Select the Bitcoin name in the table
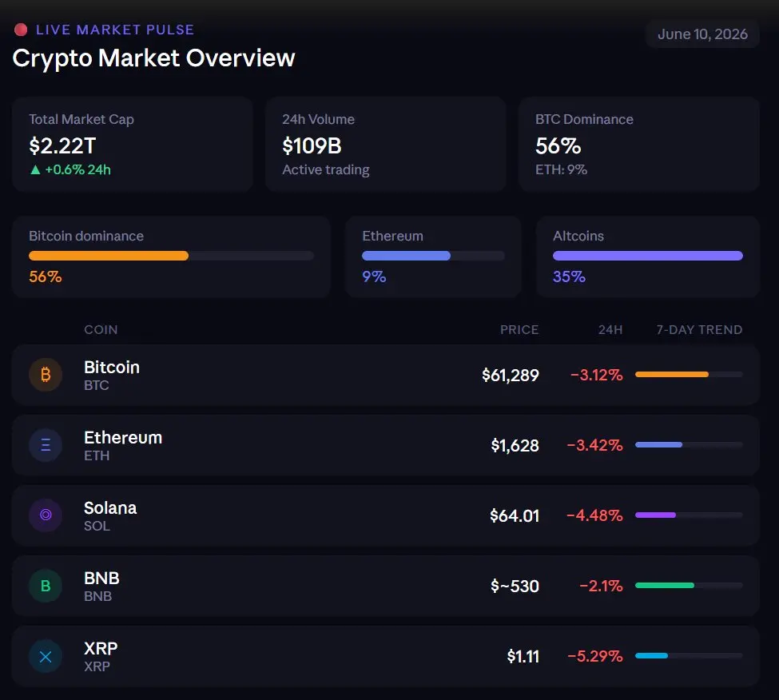This screenshot has width=779, height=700. [112, 367]
